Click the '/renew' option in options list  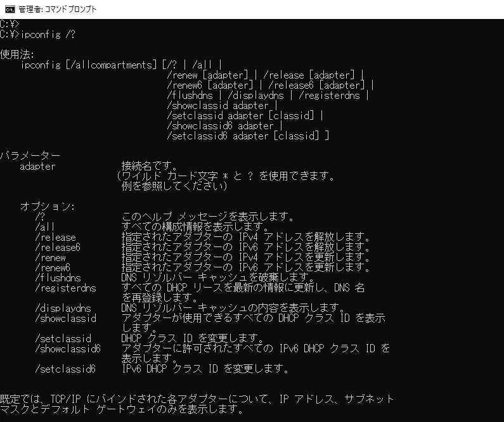pyautogui.click(x=50, y=257)
